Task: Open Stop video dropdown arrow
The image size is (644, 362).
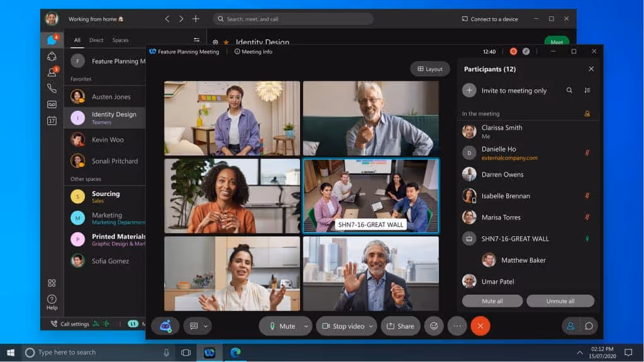Action: tap(371, 326)
